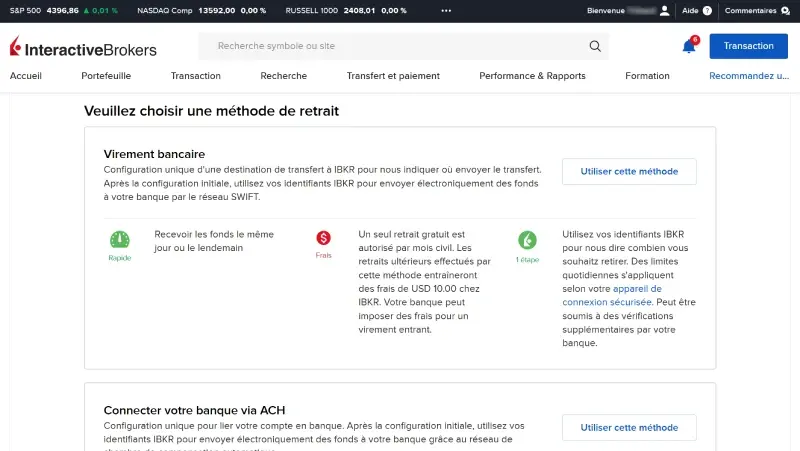Click the search magnifier icon
This screenshot has width=800, height=451.
click(x=595, y=46)
